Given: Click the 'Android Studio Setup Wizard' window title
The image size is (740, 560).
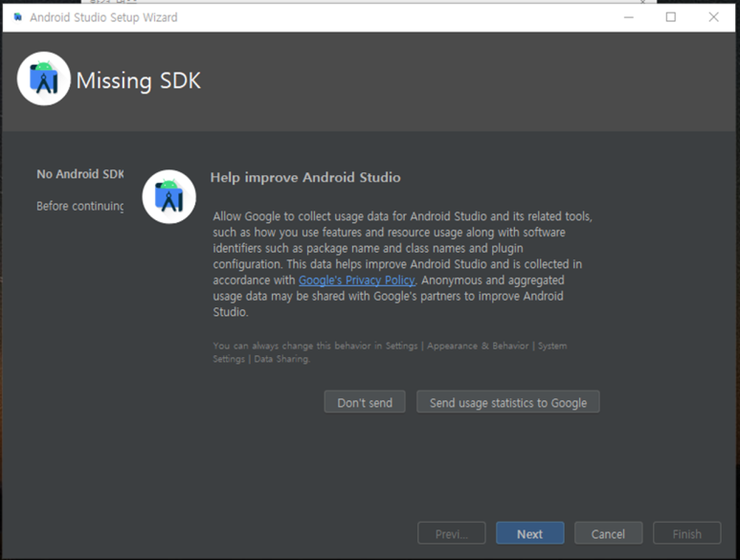Looking at the screenshot, I should point(103,17).
